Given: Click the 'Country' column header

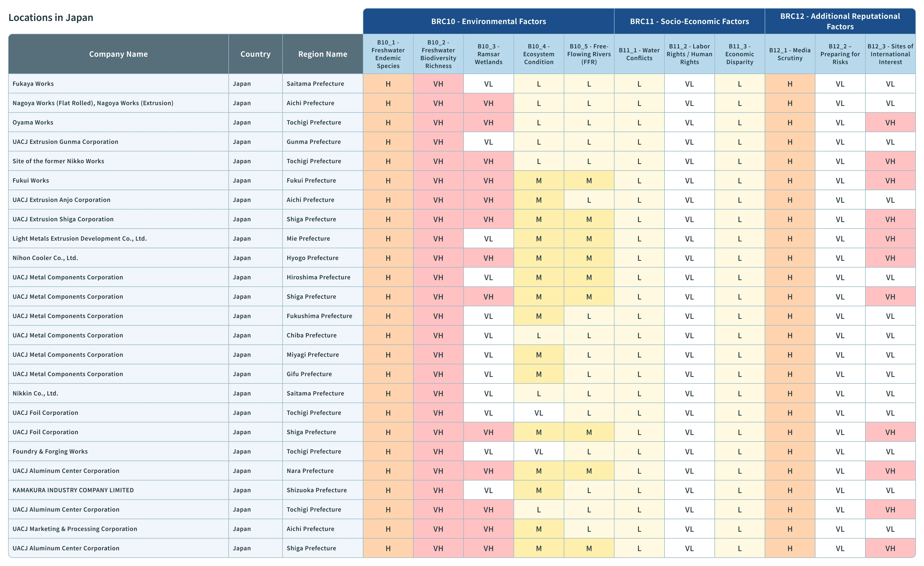Looking at the screenshot, I should (x=255, y=54).
